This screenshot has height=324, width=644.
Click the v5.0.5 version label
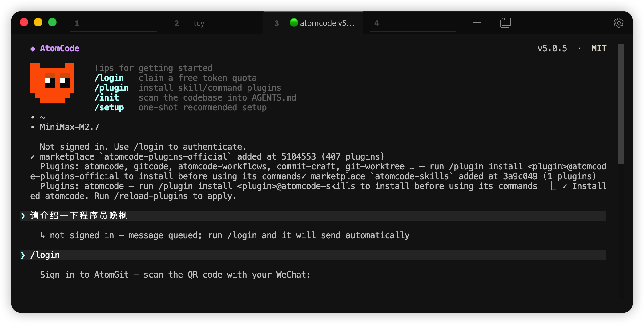click(552, 48)
